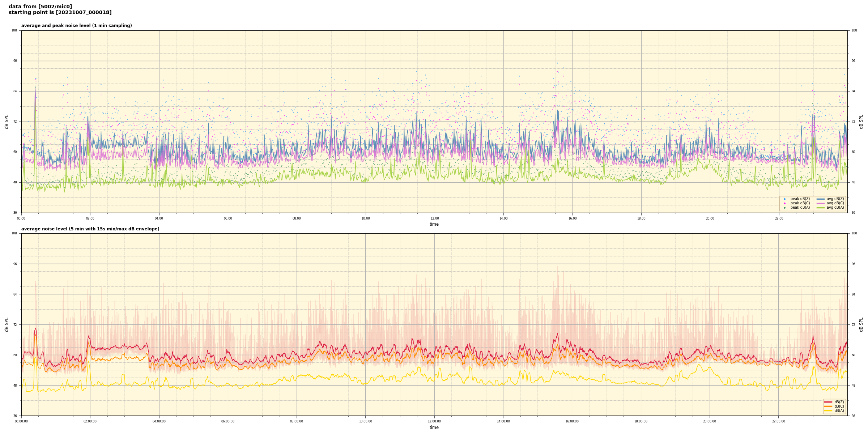
Task: Click the peak dB(Z) legend marker
Action: (784, 199)
